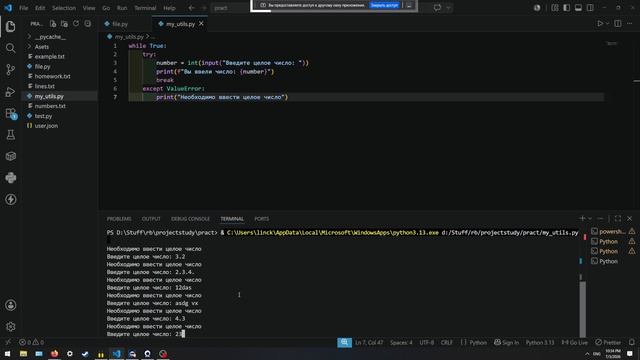Switch to the file.py editor tab
The height and width of the screenshot is (360, 640).
119,24
